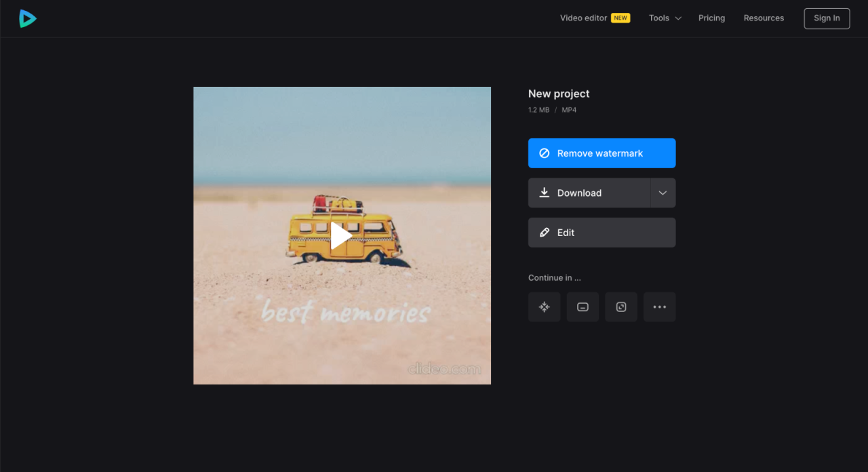Click the Download button
The height and width of the screenshot is (472, 868).
(589, 193)
